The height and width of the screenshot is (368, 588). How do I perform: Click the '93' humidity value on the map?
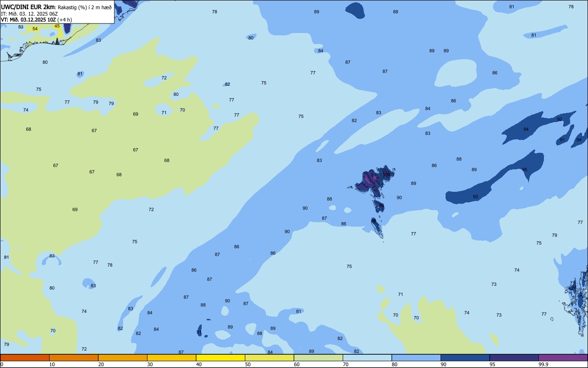475,197
